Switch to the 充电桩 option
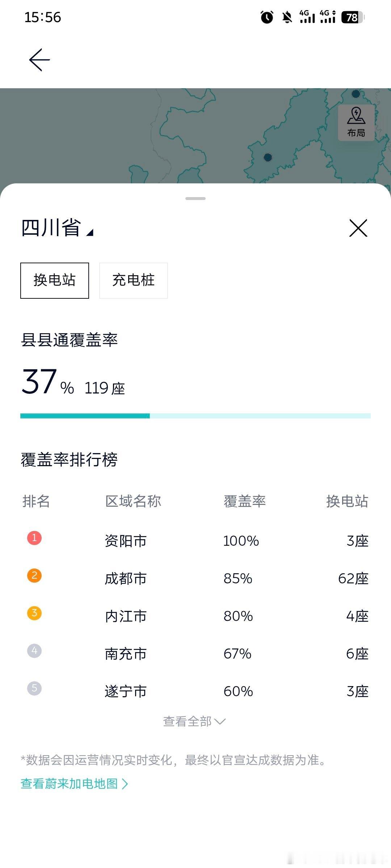The width and height of the screenshot is (391, 868). [134, 281]
